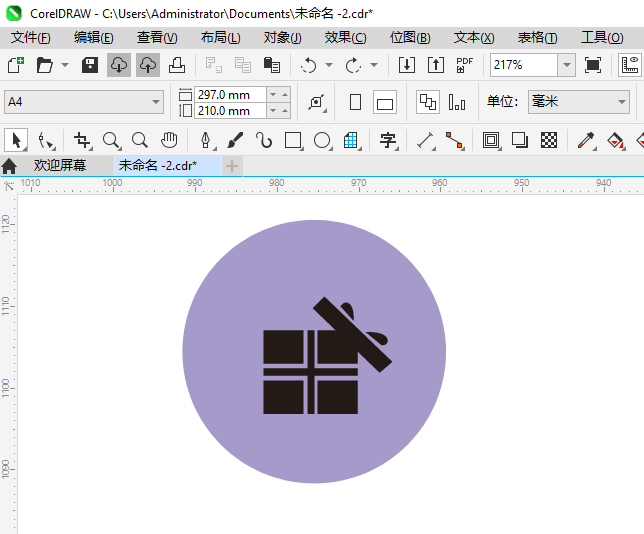Expand the undo history dropdown arrow
Screen dimensions: 644x534
(329, 65)
